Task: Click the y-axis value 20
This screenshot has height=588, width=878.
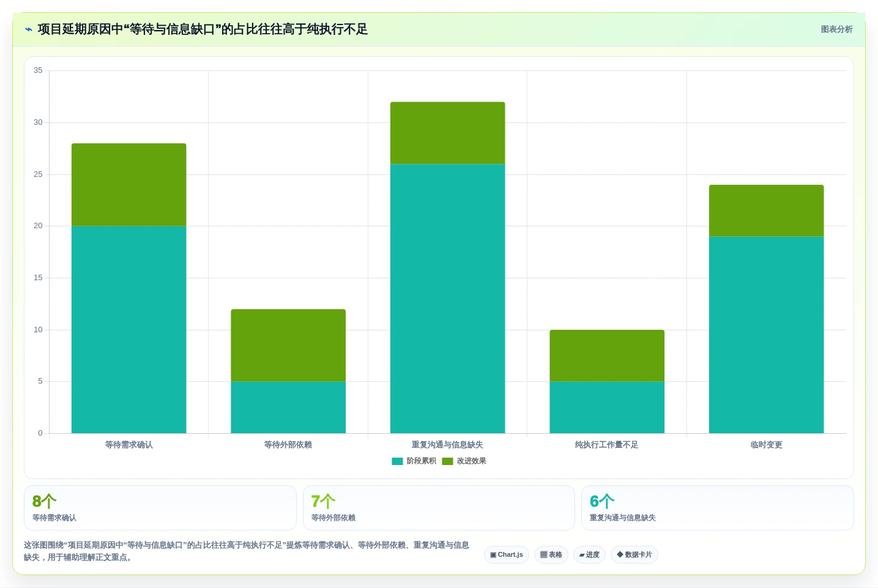Action: click(38, 226)
